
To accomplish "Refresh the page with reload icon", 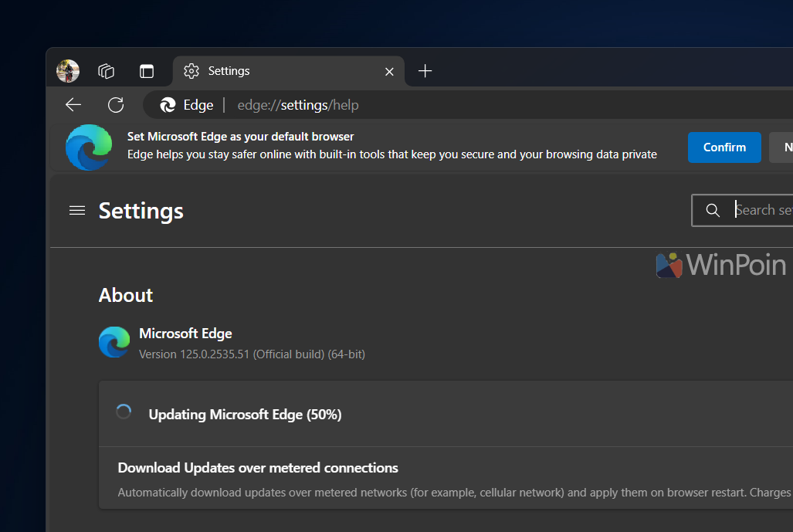I will tap(116, 105).
